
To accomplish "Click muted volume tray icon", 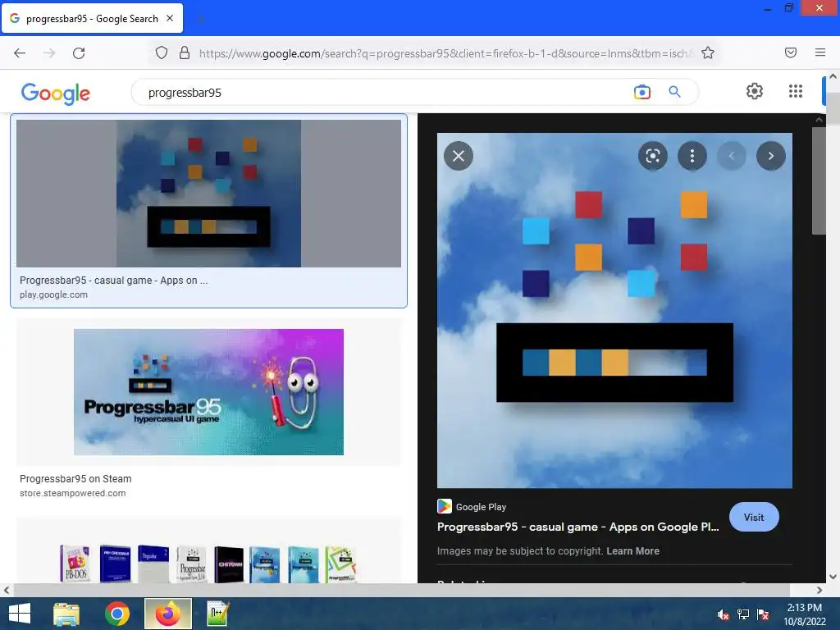I will click(724, 614).
